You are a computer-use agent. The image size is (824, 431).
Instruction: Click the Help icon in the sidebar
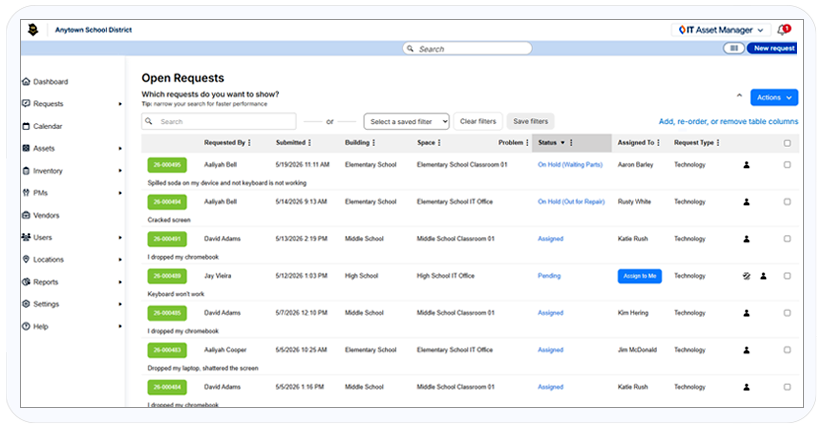click(26, 326)
